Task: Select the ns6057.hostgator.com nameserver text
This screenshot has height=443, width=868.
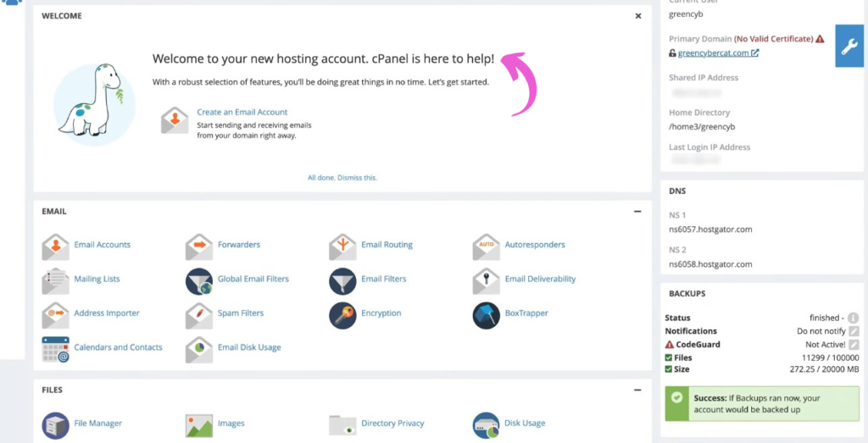Action: coord(710,229)
